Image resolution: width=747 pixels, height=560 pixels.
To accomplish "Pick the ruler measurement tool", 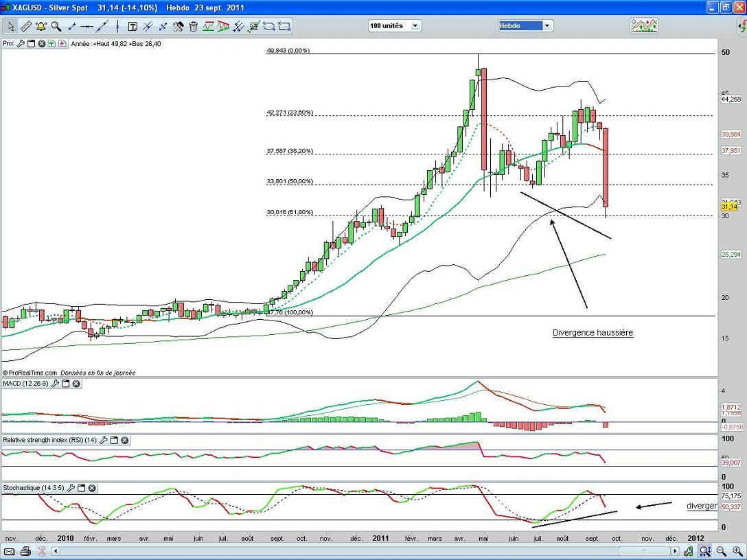I will (26, 27).
